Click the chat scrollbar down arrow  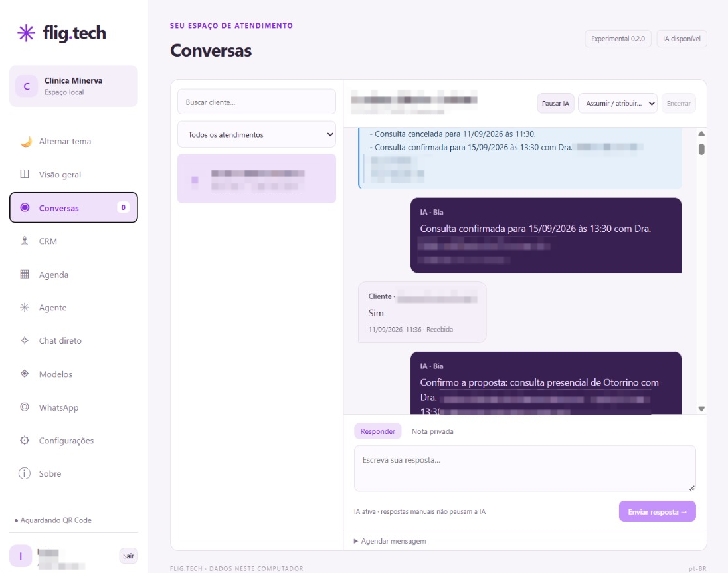click(701, 409)
